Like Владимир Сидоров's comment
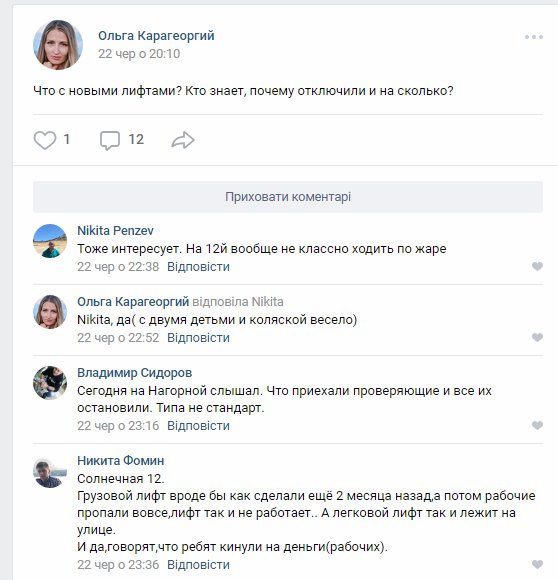This screenshot has height=580, width=558. click(537, 425)
